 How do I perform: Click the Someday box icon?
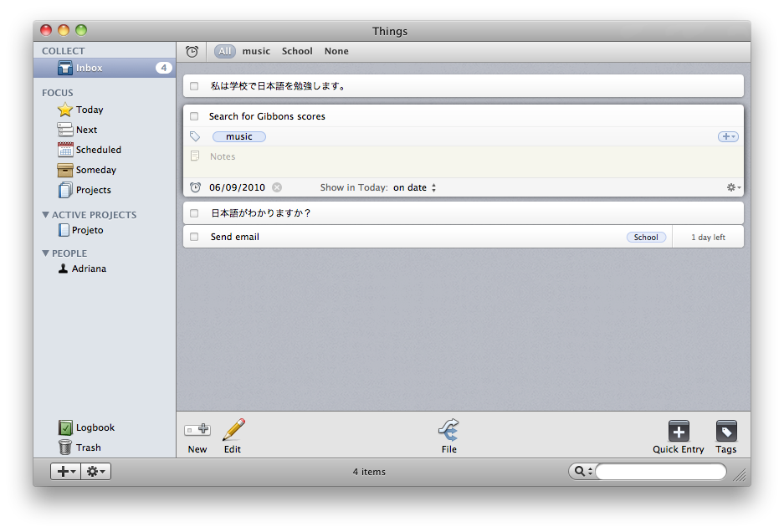click(65, 170)
